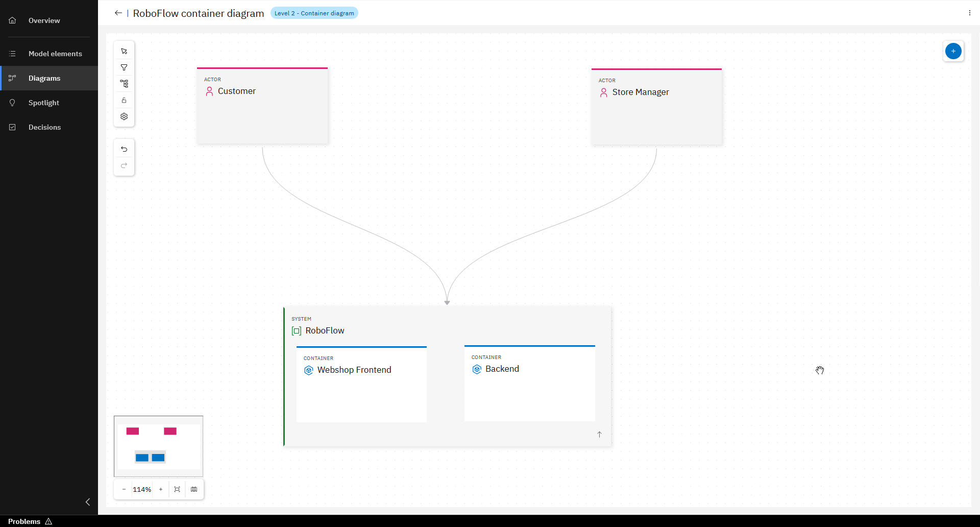Image resolution: width=980 pixels, height=527 pixels.
Task: Toggle the minimap view
Action: (x=194, y=489)
